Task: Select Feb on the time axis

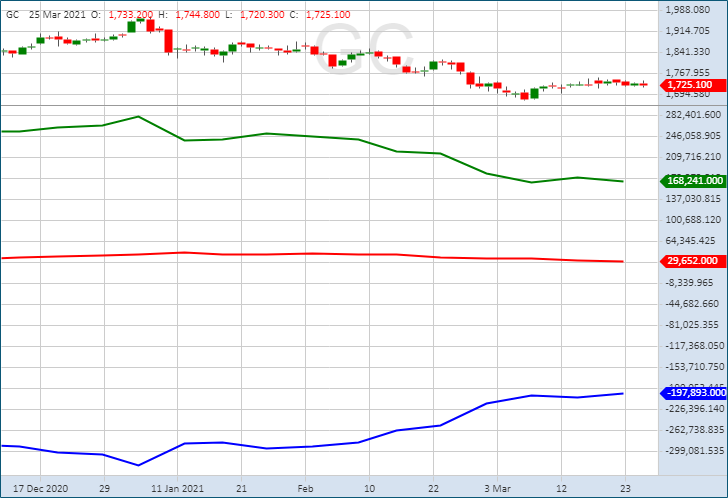Action: click(x=304, y=489)
